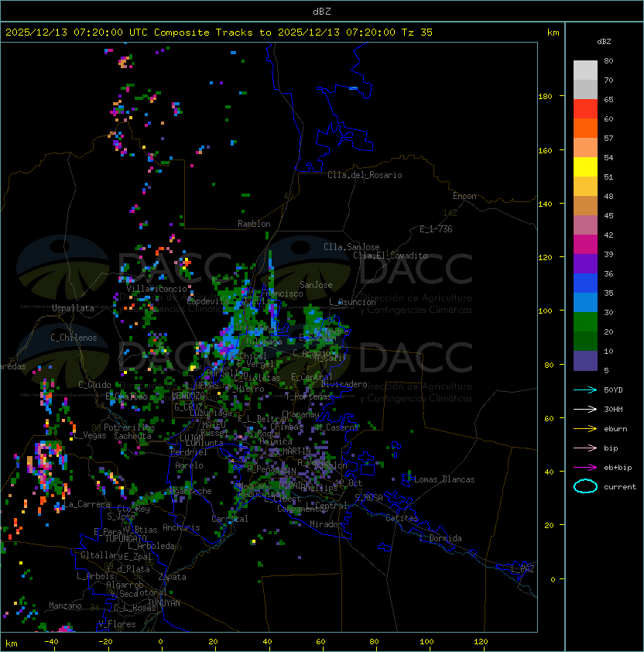Viewport: 644px width, 652px height.
Task: Click the 'eburn' legend label
Action: point(615,429)
